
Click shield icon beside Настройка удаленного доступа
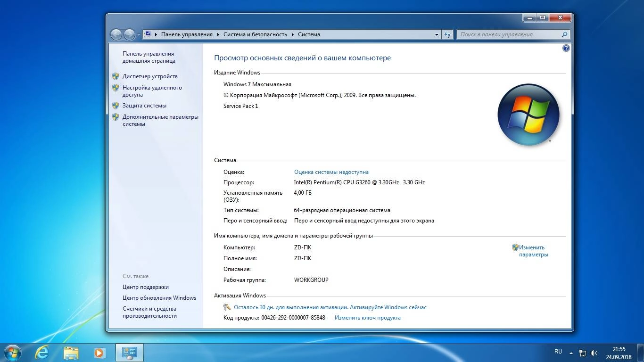click(x=116, y=88)
